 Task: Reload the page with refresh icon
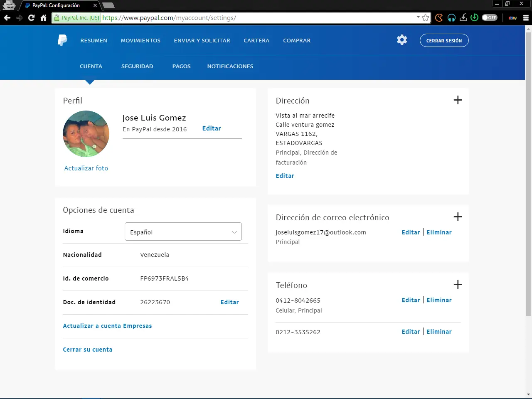click(31, 18)
